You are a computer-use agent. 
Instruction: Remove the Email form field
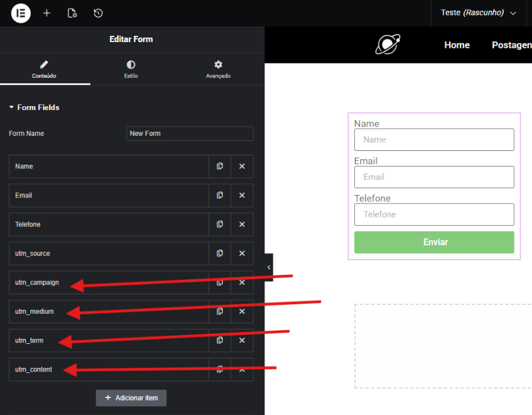242,195
